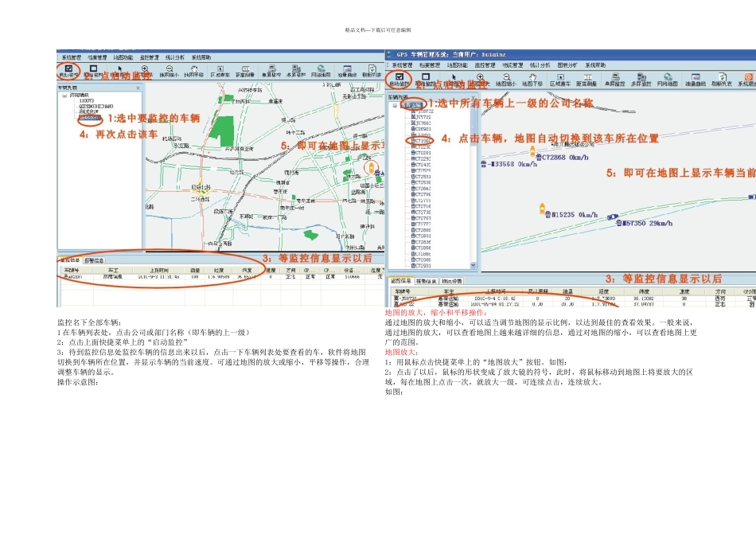
Task: Open 系统管理 menu in left window
Action: (72, 57)
